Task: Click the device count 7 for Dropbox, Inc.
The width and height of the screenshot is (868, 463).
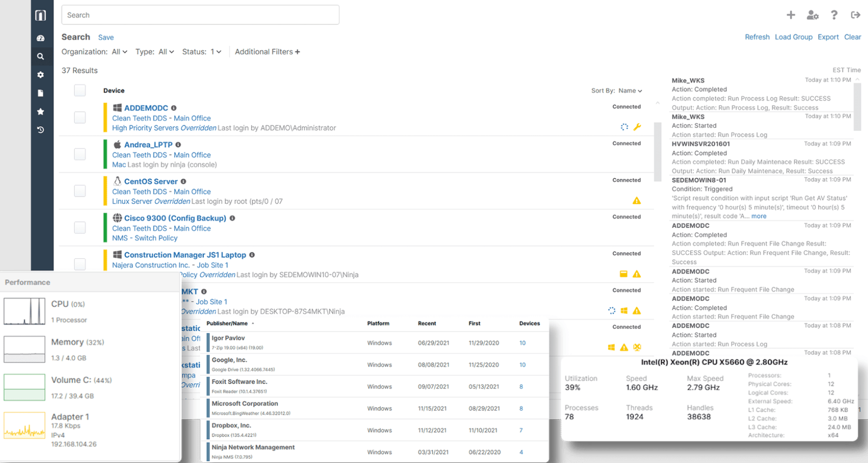Action: [521, 430]
